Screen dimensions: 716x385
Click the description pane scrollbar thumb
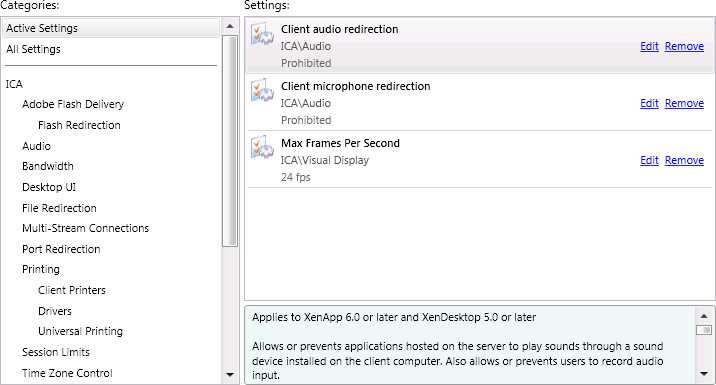click(x=704, y=330)
